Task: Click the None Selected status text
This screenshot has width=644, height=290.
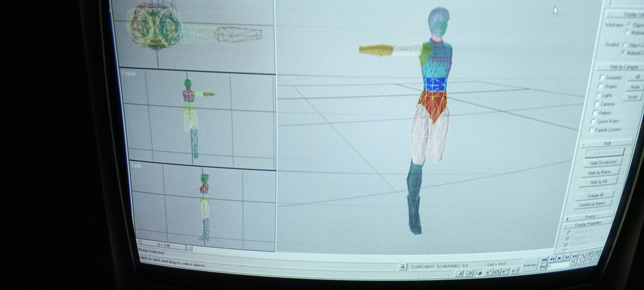Action: coord(151,251)
